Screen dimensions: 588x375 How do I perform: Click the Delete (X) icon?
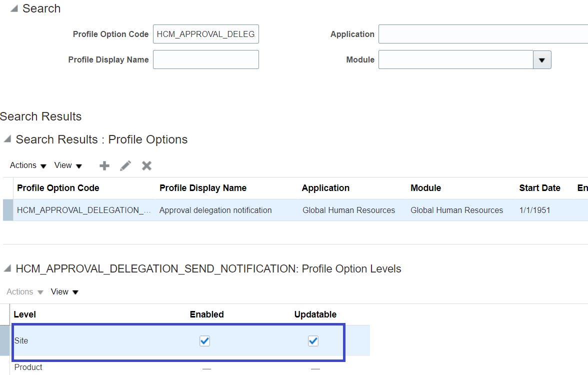pos(146,165)
